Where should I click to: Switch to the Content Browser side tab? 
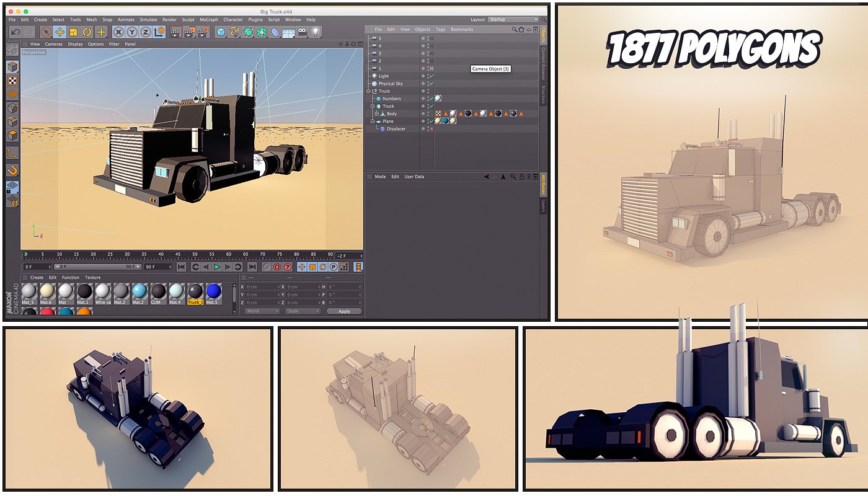click(543, 63)
